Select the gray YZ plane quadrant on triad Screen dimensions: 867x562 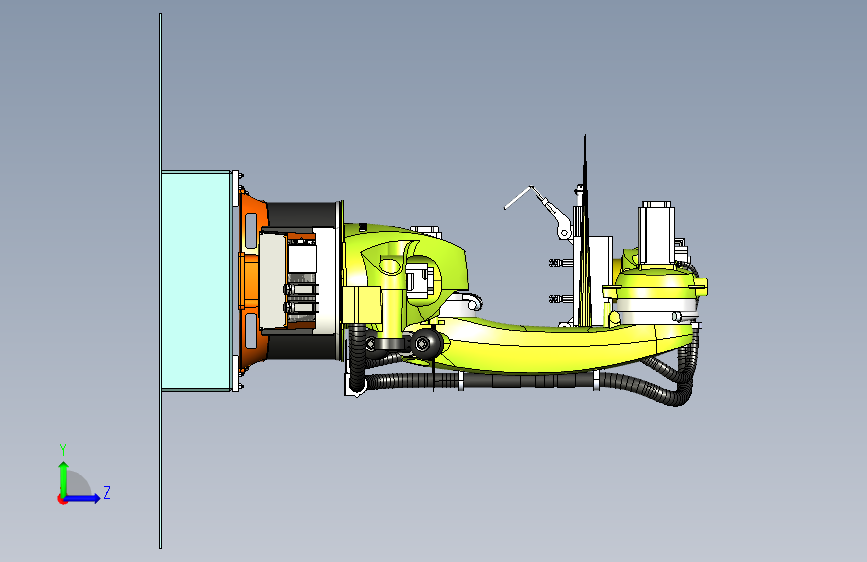coord(77,485)
